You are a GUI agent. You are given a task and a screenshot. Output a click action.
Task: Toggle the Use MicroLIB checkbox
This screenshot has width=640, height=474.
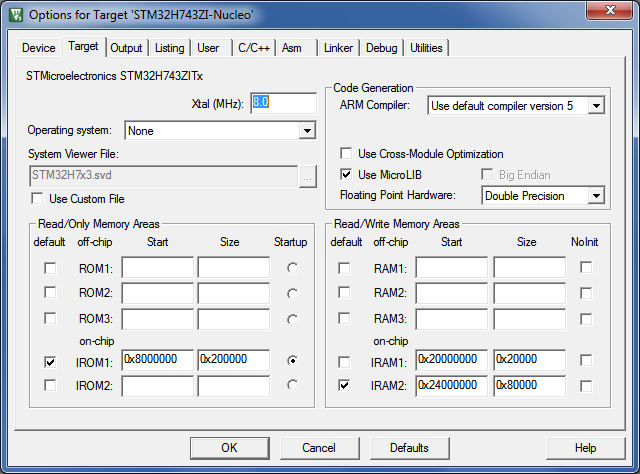click(346, 175)
